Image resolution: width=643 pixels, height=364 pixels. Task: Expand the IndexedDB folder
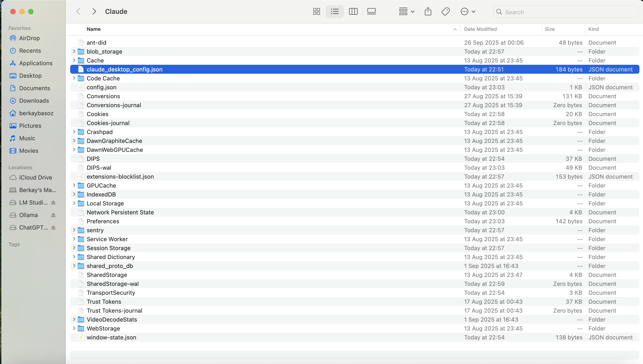tap(74, 195)
